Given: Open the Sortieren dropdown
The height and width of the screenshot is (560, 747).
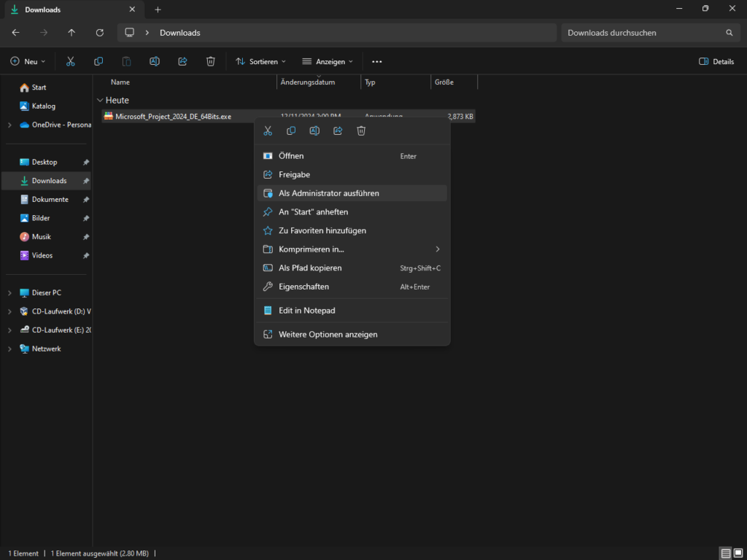Looking at the screenshot, I should tap(260, 62).
